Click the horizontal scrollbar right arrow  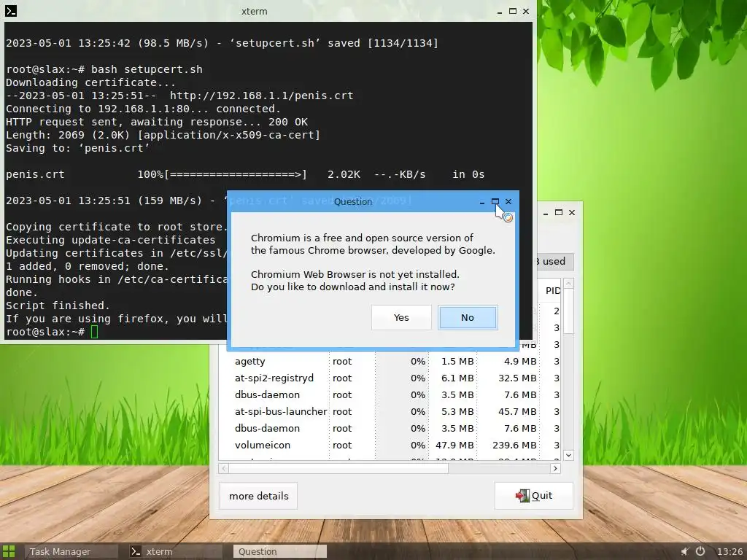[555, 469]
